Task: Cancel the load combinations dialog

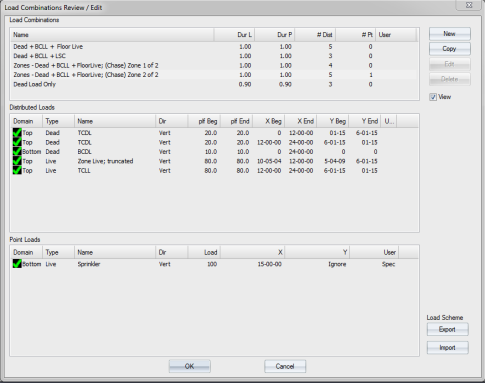Action: coord(285,366)
